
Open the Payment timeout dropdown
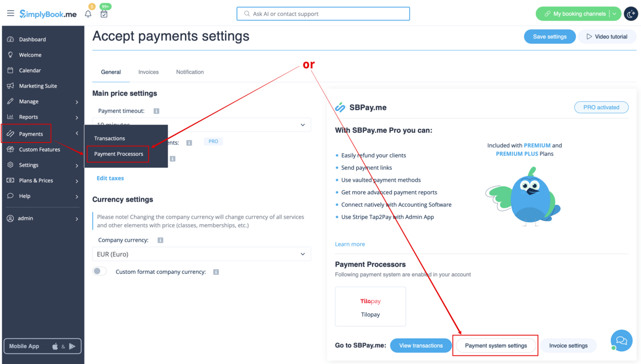pos(201,124)
